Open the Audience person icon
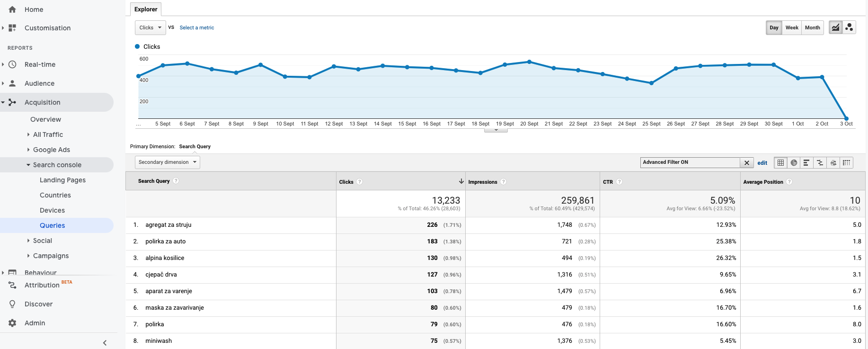This screenshot has width=868, height=349. (12, 83)
